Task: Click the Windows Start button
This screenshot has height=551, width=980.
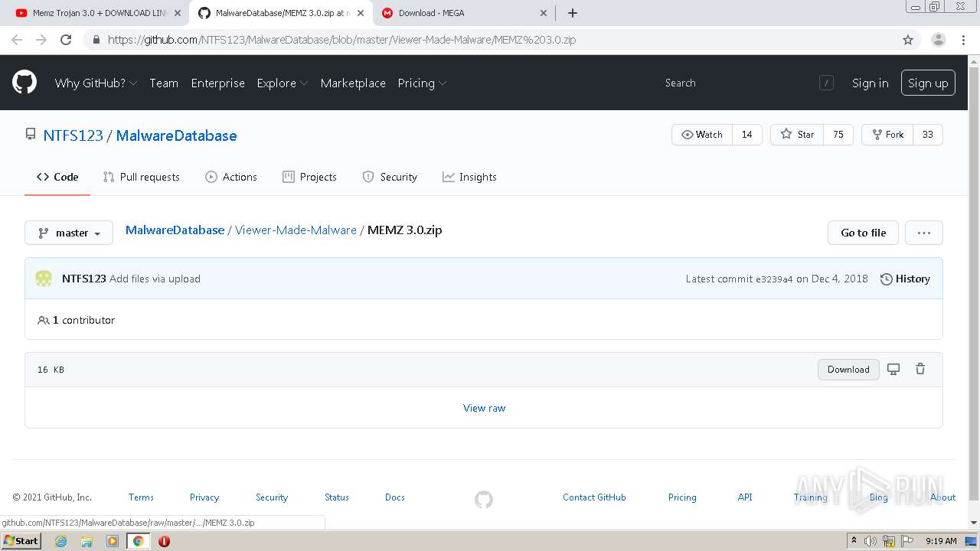Action: coord(21,541)
